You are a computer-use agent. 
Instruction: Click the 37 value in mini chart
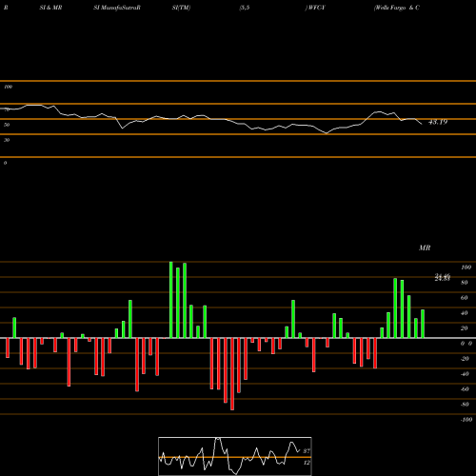307,451
